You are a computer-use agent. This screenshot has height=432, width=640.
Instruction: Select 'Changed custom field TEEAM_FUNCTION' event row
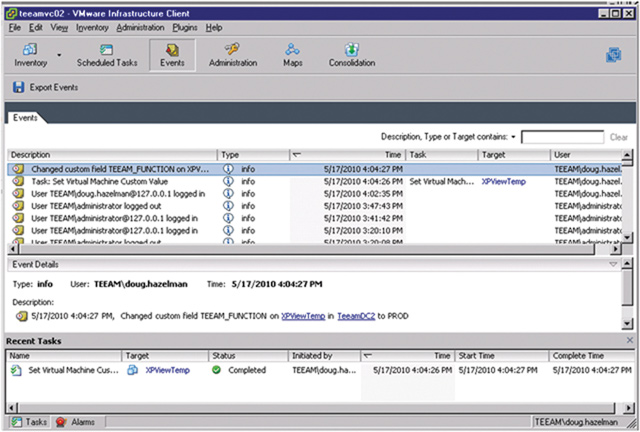[314, 169]
